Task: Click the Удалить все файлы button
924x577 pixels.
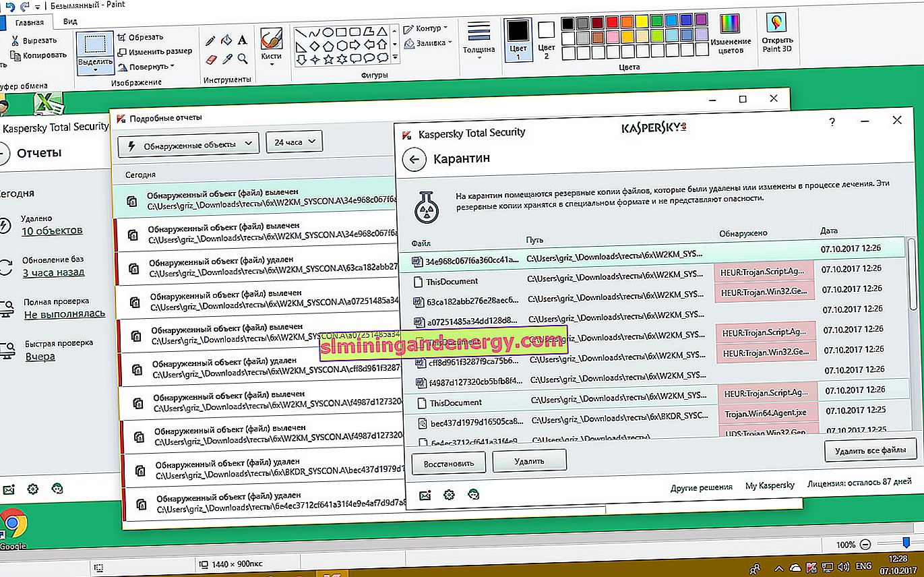Action: pyautogui.click(x=869, y=450)
